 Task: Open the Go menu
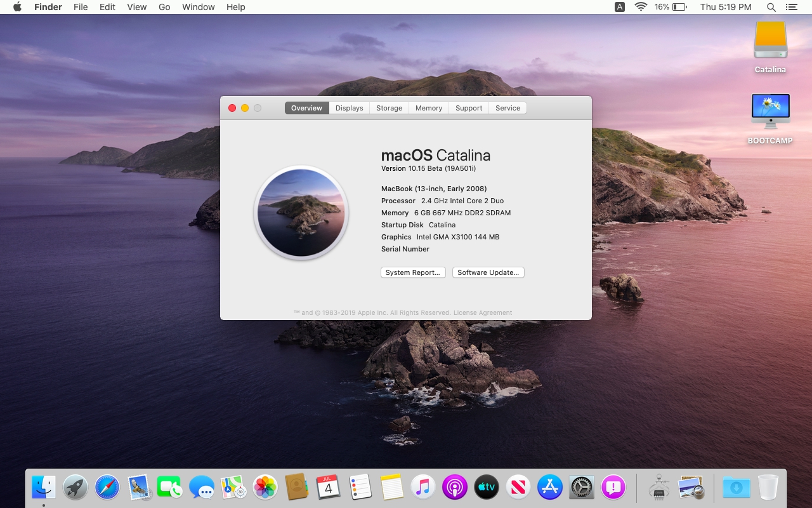164,7
